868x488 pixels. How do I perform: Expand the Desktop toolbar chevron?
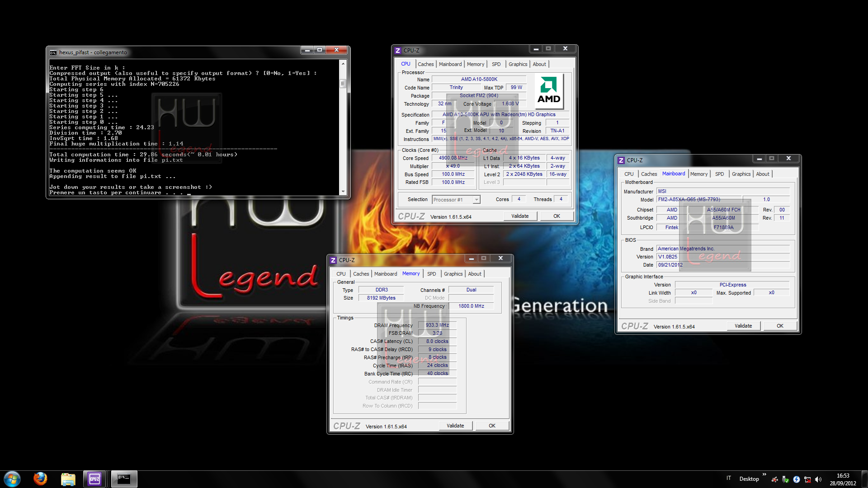point(764,474)
